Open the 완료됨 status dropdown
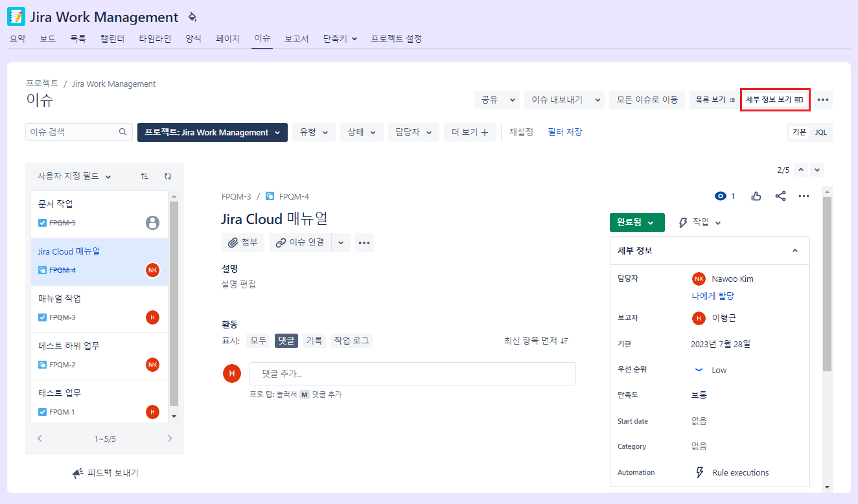The height and width of the screenshot is (504, 858). [638, 222]
